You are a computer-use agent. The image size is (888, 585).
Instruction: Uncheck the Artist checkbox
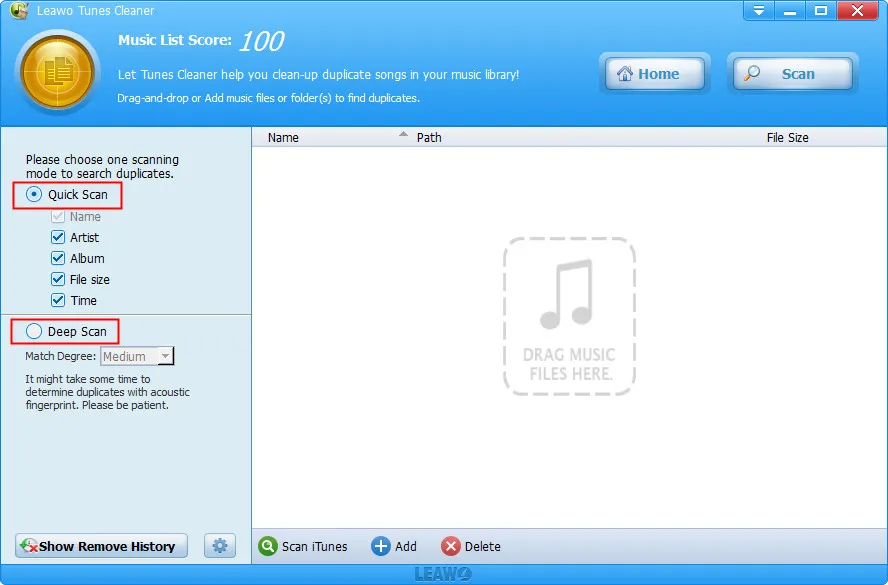pyautogui.click(x=58, y=237)
